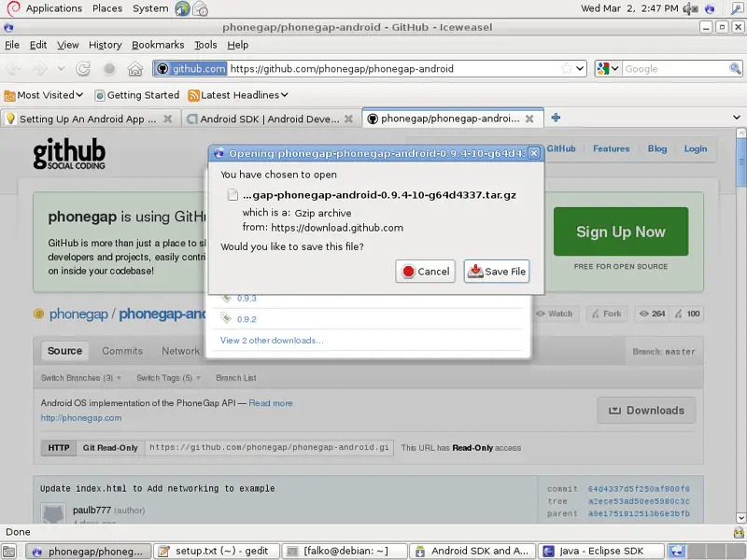Click the Watch button

[x=554, y=314]
